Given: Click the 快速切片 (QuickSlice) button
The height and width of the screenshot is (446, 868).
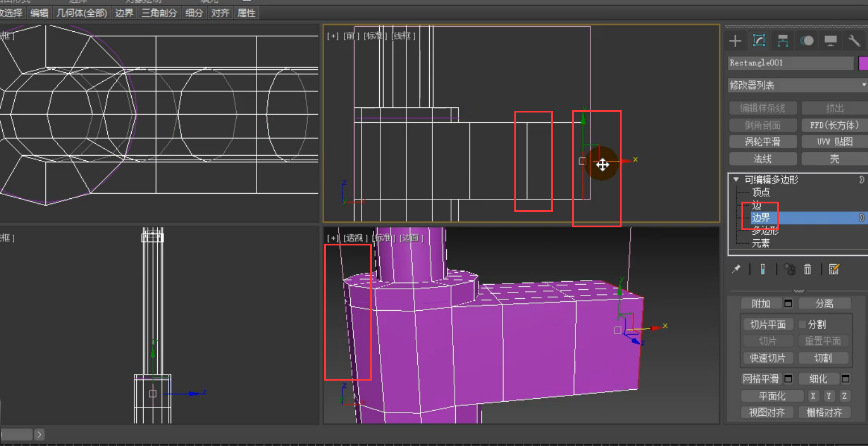Looking at the screenshot, I should [768, 358].
